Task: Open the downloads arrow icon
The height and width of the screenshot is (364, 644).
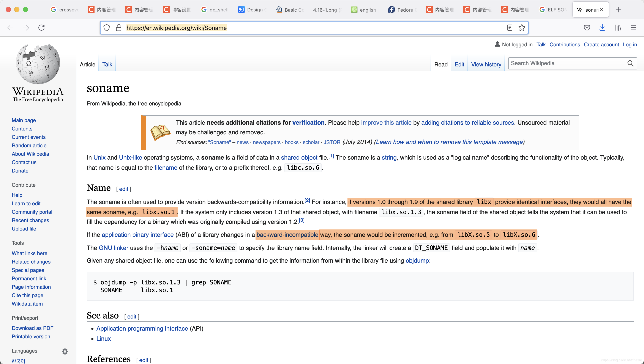Action: 602,28
